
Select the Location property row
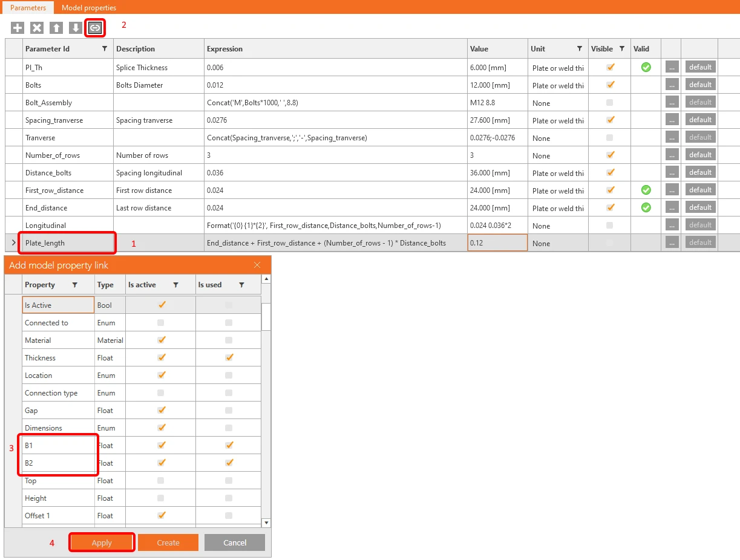[59, 376]
